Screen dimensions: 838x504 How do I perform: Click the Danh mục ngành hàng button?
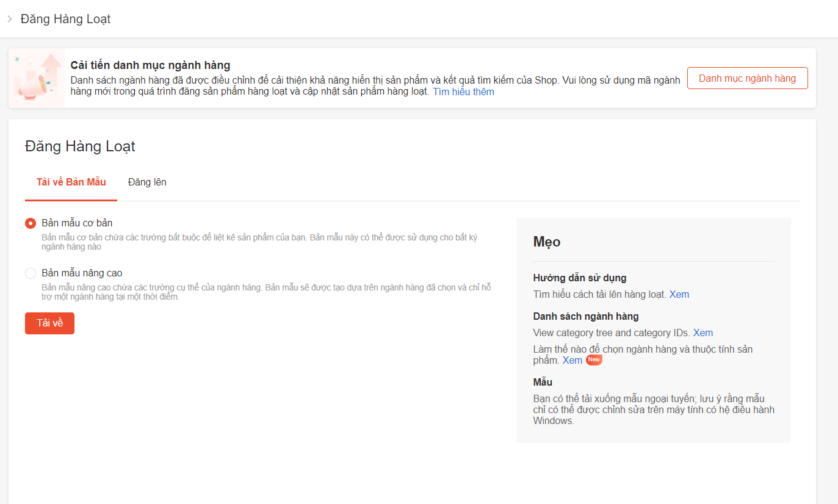747,78
